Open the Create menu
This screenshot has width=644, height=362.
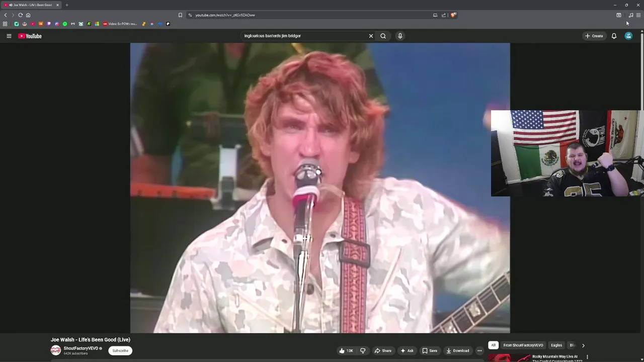594,36
